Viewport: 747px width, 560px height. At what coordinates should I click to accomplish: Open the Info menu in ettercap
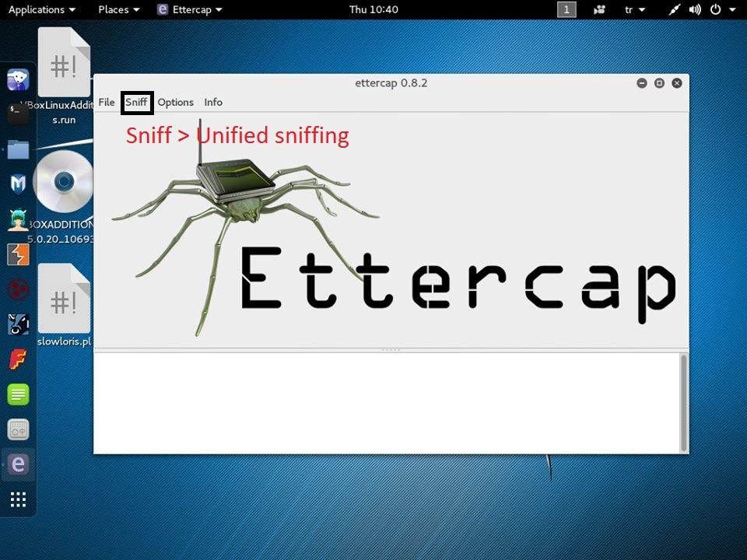click(213, 103)
